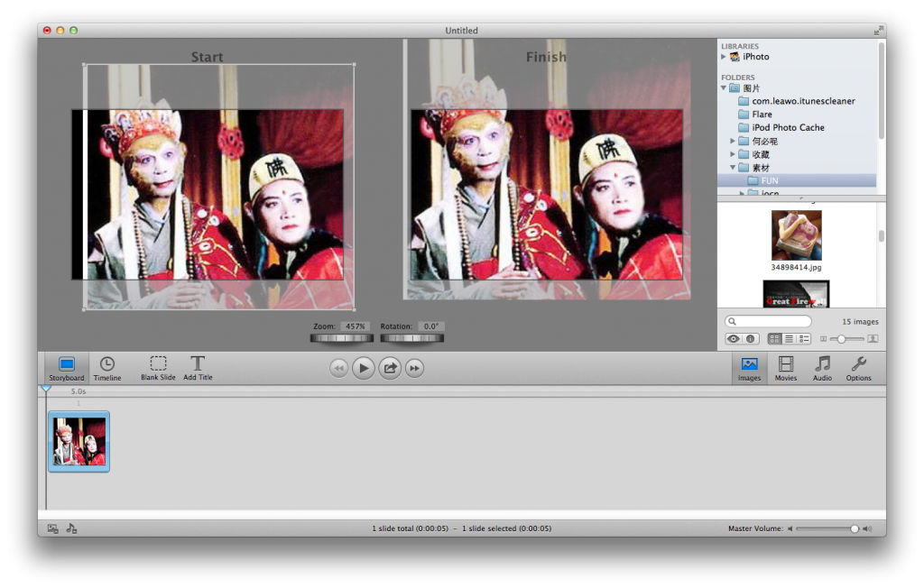Click the bottom-right crop handle of Start frame
Screen dimensions: 924x588
coord(354,308)
